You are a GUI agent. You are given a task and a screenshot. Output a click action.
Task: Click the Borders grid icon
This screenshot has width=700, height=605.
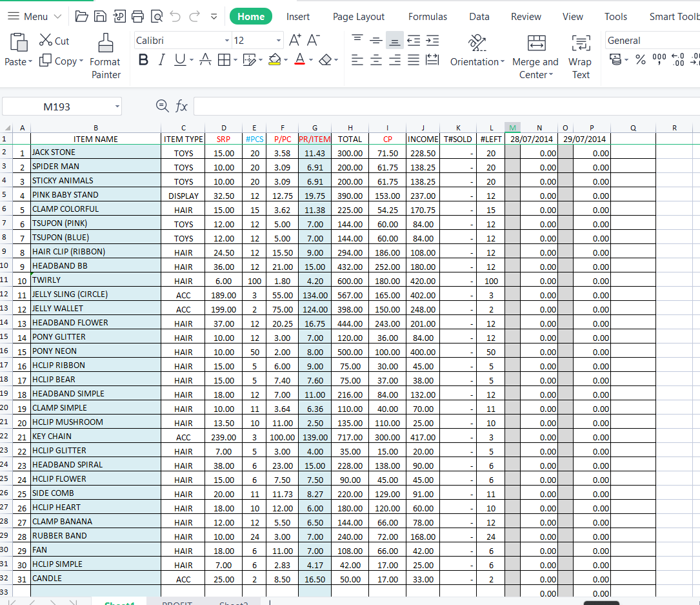[x=224, y=59]
